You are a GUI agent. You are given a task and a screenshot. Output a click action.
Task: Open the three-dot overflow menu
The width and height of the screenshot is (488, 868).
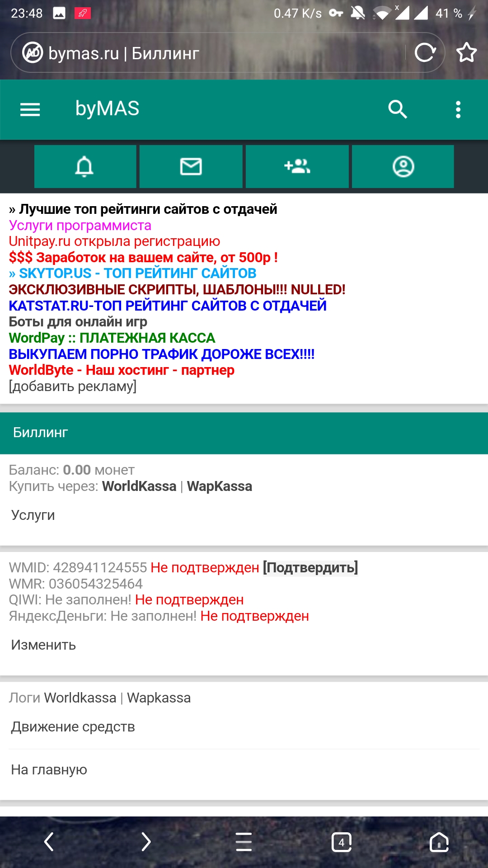[x=458, y=109]
